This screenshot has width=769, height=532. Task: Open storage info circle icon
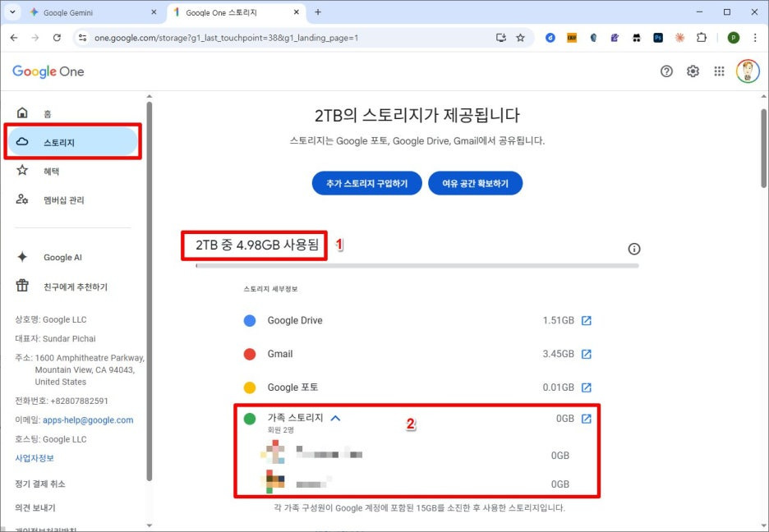point(634,249)
